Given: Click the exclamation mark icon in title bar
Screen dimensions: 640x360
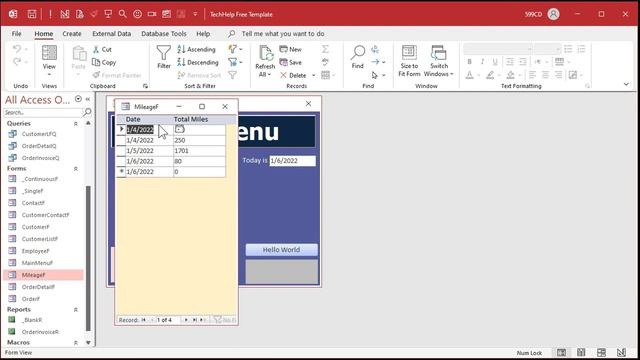Looking at the screenshot, I should pos(50,14).
